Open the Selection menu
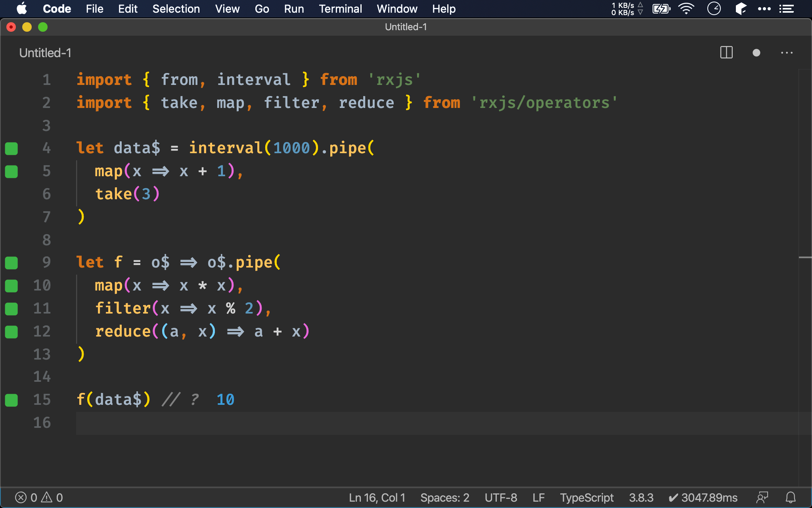Screen dimensions: 812x508 click(x=176, y=9)
